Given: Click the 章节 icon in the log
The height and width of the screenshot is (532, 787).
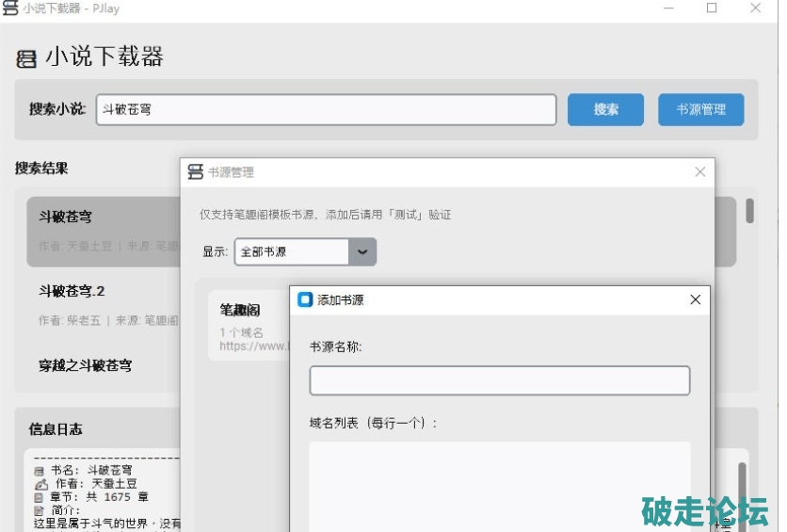Looking at the screenshot, I should click(39, 498).
